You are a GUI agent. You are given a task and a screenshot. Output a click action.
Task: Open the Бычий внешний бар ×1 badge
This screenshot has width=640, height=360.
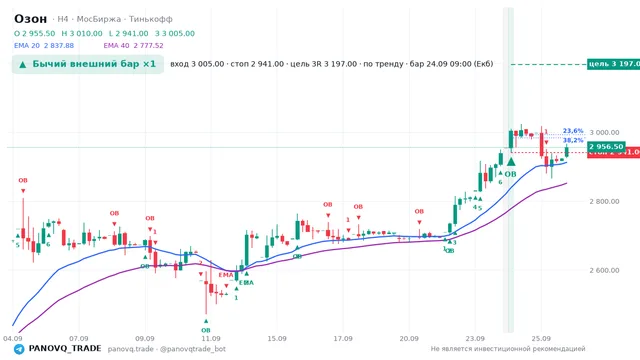pos(88,64)
